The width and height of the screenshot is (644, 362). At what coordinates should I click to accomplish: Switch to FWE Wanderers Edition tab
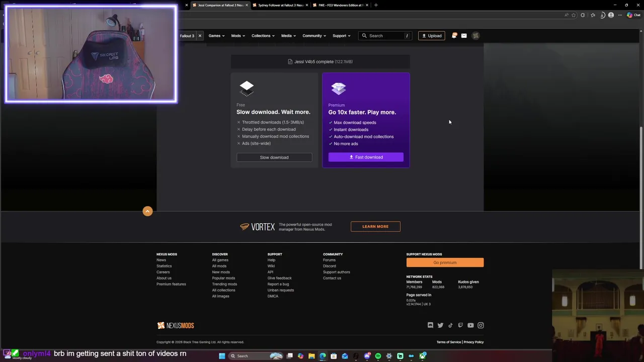pos(341,5)
